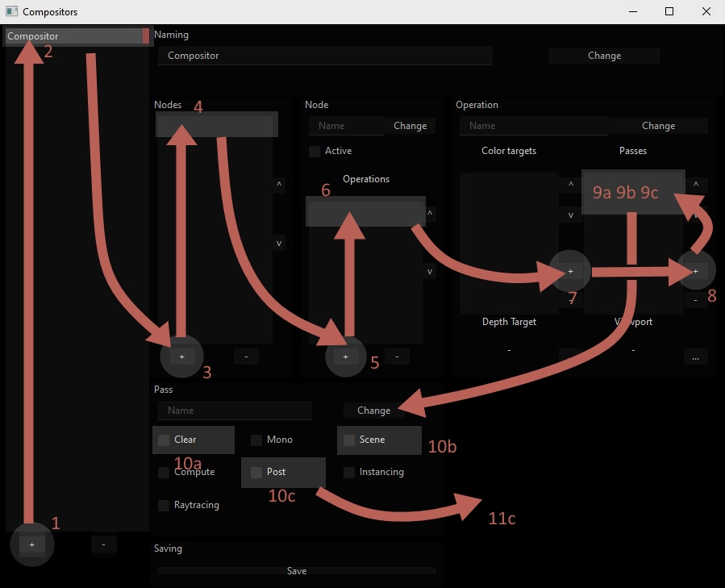Click the Pass Name input field
Viewport: 725px width, 588px height.
[x=235, y=411]
